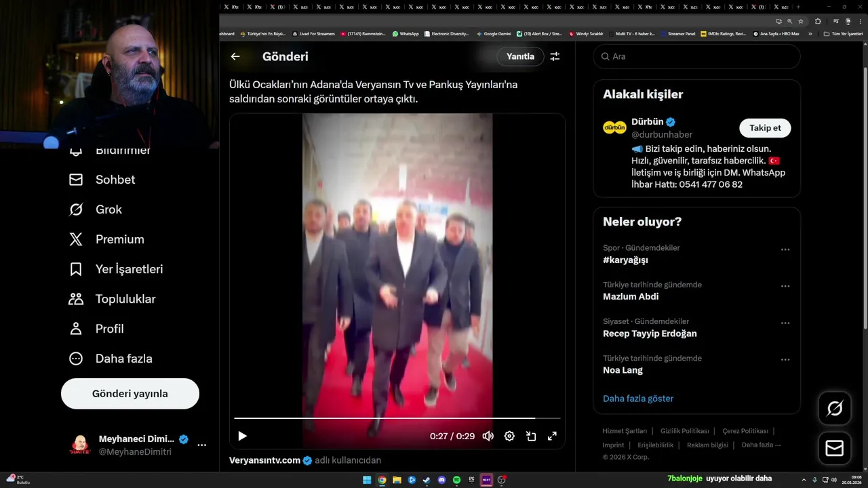
Task: Open floating Grok button
Action: click(x=835, y=408)
